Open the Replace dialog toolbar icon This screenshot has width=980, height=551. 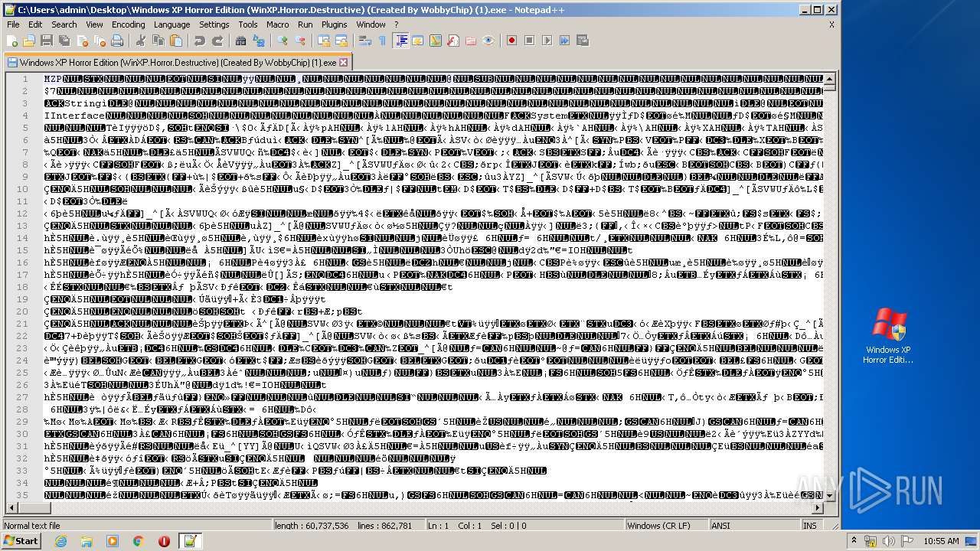[258, 41]
